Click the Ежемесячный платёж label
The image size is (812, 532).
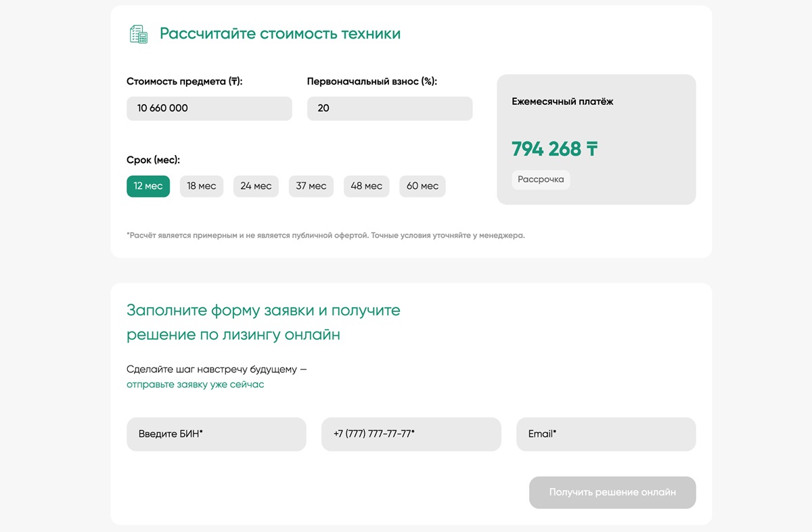[x=563, y=102]
